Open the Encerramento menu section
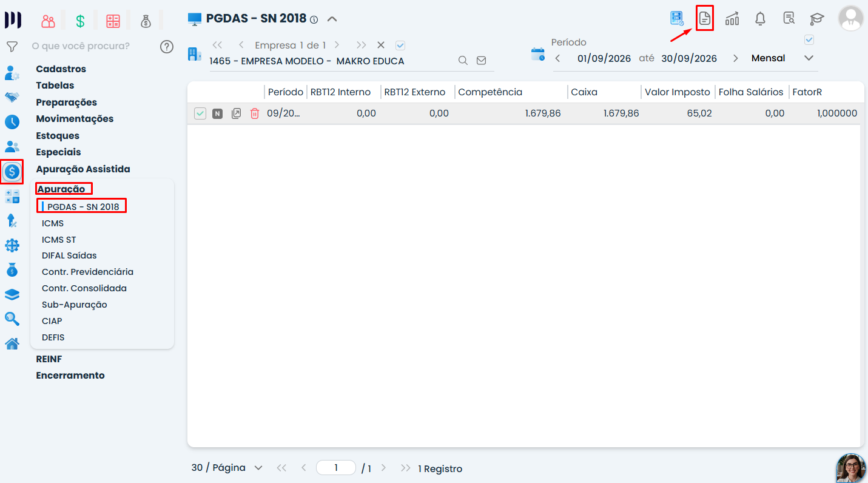 (x=70, y=376)
